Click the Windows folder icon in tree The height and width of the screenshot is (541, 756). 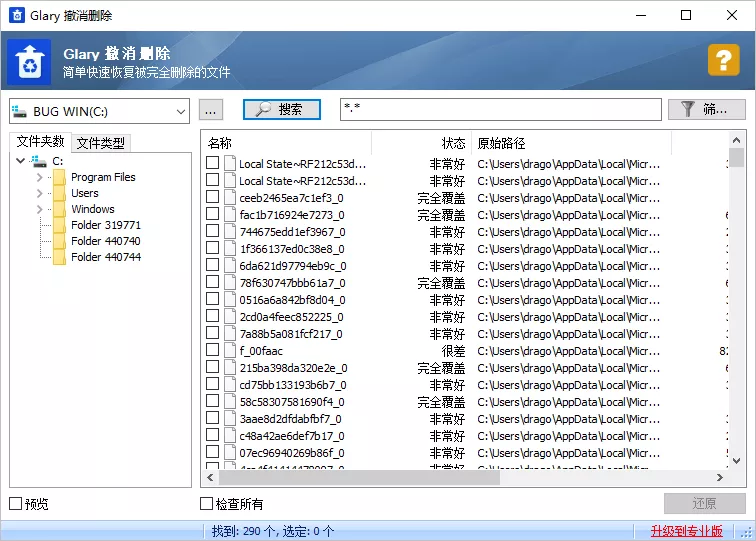coord(59,209)
